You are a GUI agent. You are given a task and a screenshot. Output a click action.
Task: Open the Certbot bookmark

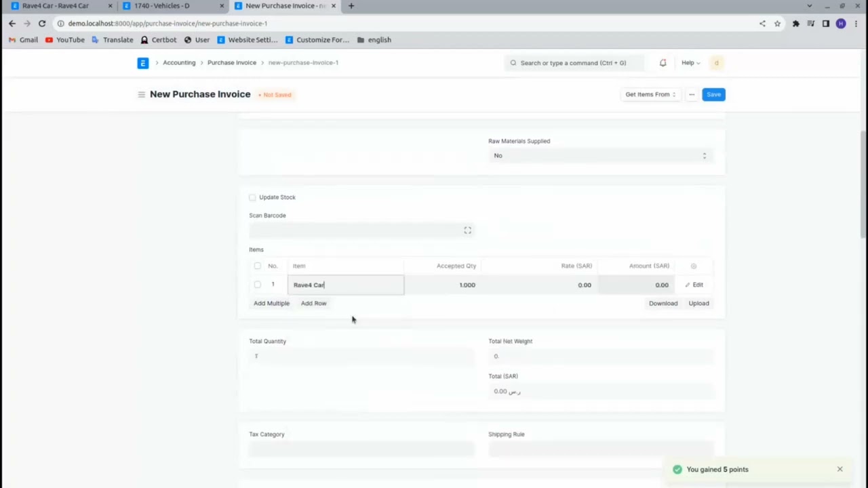coord(158,39)
